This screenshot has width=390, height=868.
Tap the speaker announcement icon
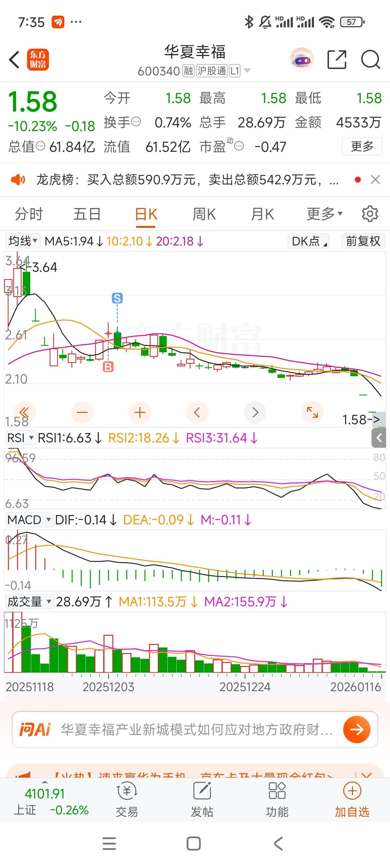[18, 179]
